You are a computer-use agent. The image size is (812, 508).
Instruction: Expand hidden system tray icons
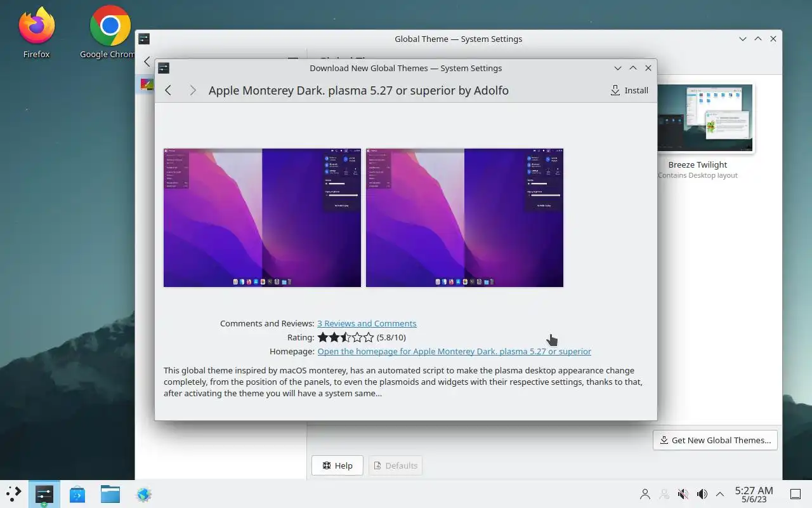[x=720, y=494]
